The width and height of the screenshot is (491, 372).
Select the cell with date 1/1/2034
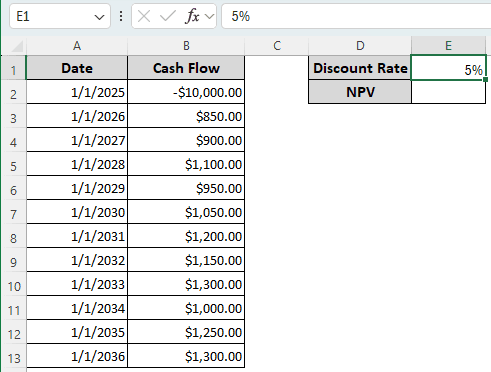pyautogui.click(x=77, y=308)
